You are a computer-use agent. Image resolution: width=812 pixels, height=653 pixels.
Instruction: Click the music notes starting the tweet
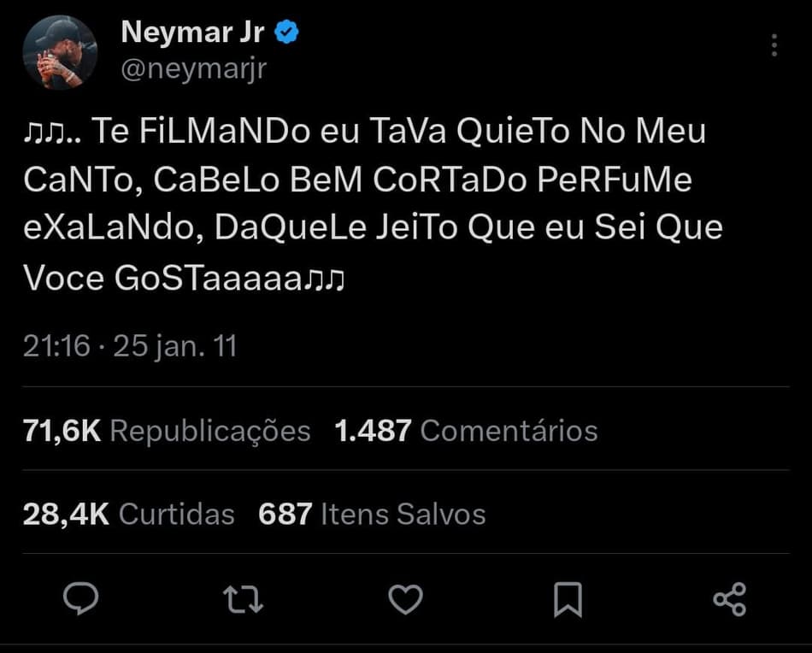click(43, 132)
